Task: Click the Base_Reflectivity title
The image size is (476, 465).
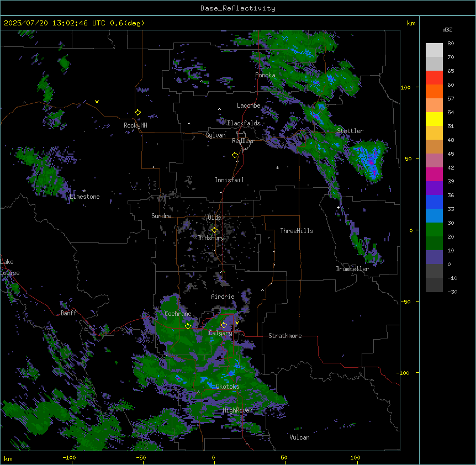Action: tap(238, 8)
